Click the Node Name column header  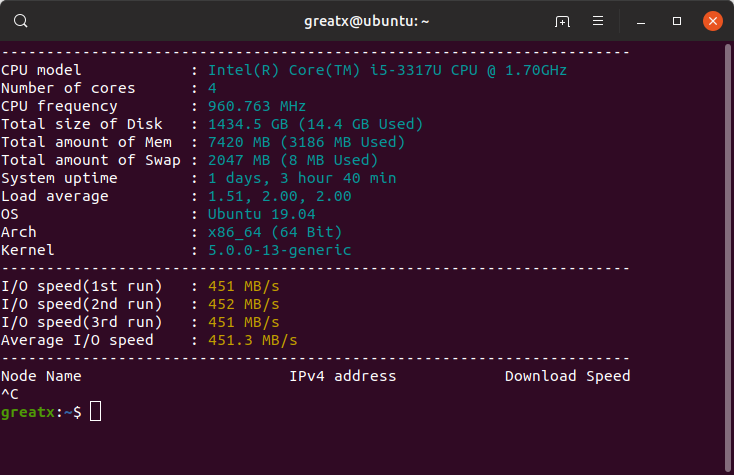[41, 376]
